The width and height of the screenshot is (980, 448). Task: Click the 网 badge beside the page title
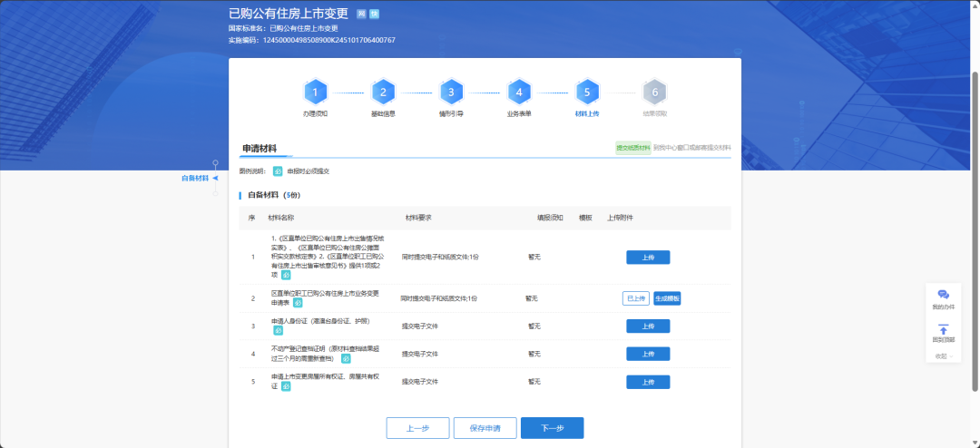click(x=362, y=15)
